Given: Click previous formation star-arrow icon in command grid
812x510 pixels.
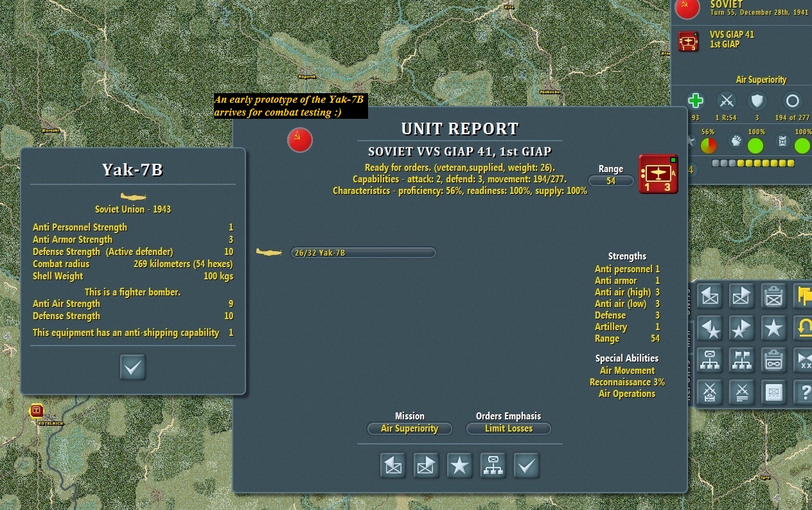Looking at the screenshot, I should pos(709,328).
